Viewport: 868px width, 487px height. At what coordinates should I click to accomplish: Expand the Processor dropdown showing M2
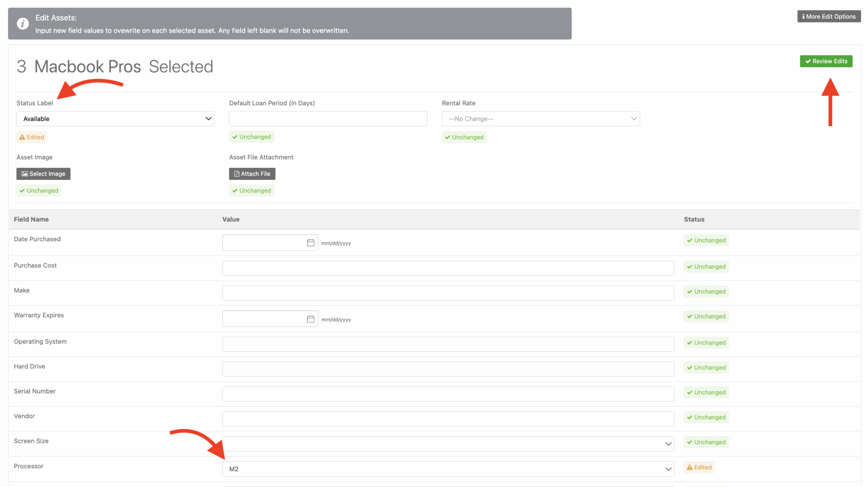(x=448, y=469)
